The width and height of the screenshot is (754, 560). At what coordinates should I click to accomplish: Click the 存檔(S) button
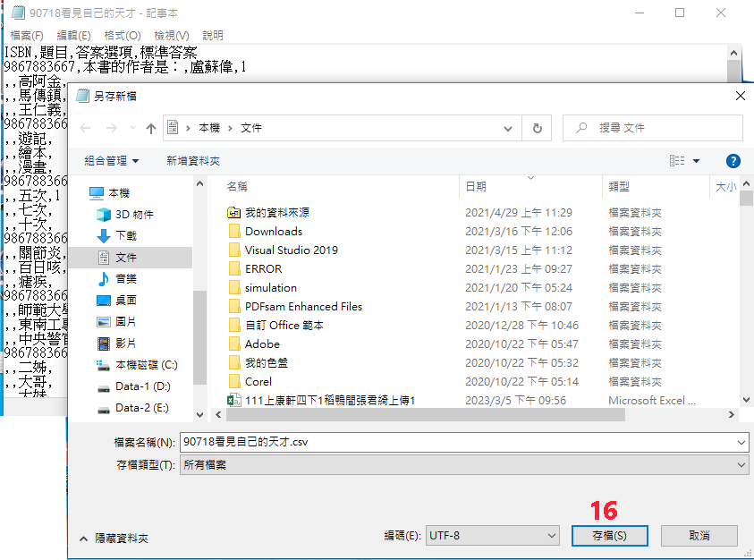point(609,536)
